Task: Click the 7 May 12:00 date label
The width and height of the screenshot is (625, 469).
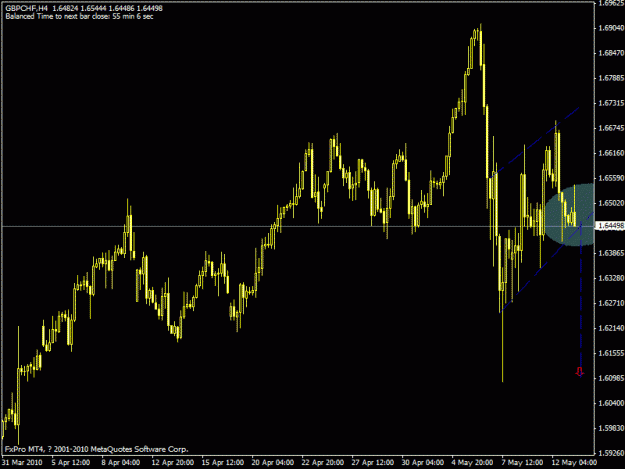Action: (x=522, y=463)
